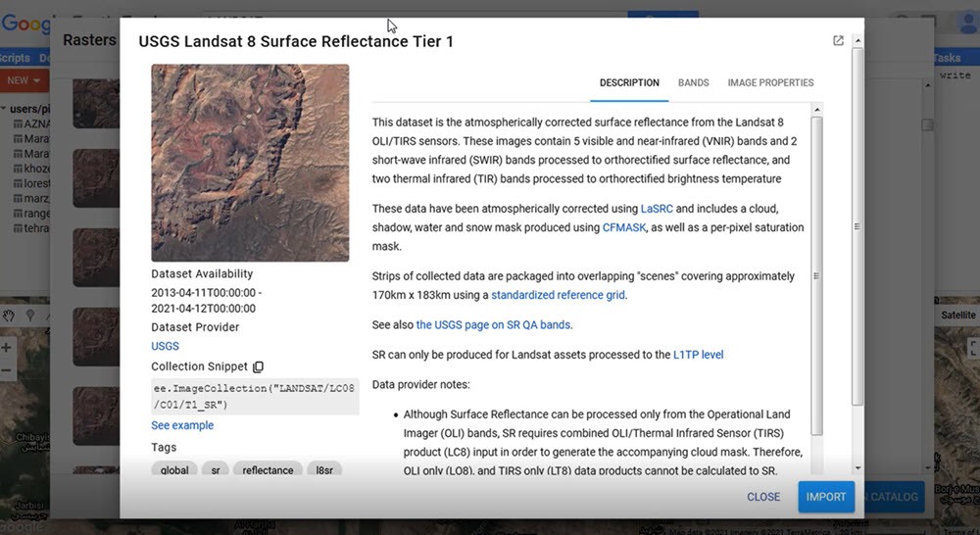Zoom in the map with plus button
This screenshot has width=980, height=535.
tap(7, 348)
